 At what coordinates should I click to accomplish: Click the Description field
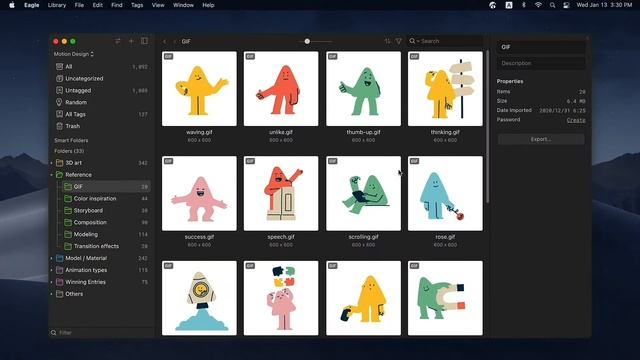[x=541, y=63]
